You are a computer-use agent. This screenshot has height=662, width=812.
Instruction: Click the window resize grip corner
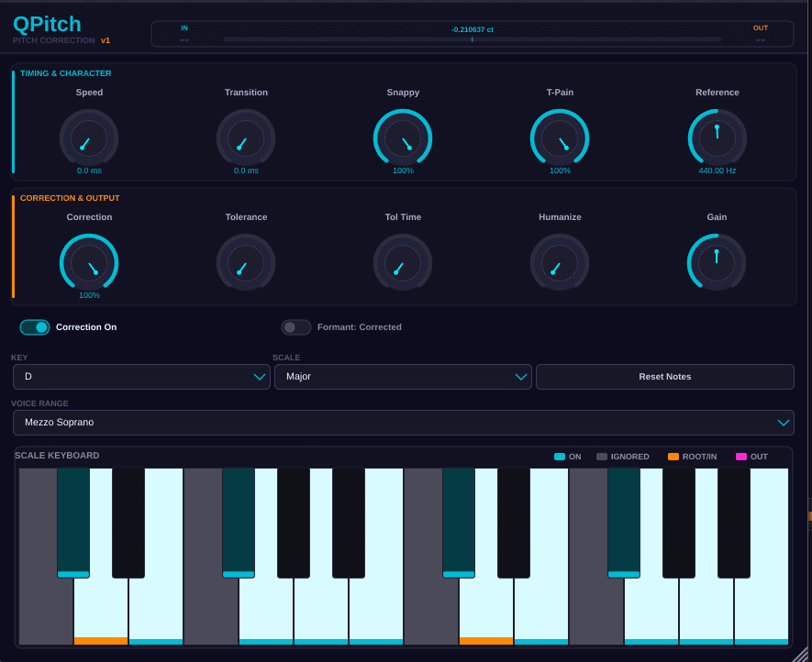[801, 655]
